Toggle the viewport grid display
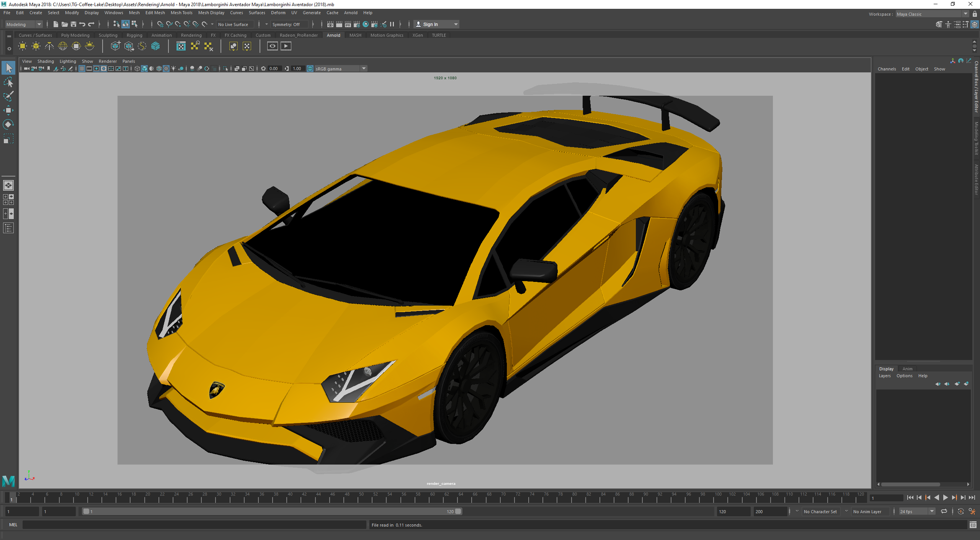 82,69
